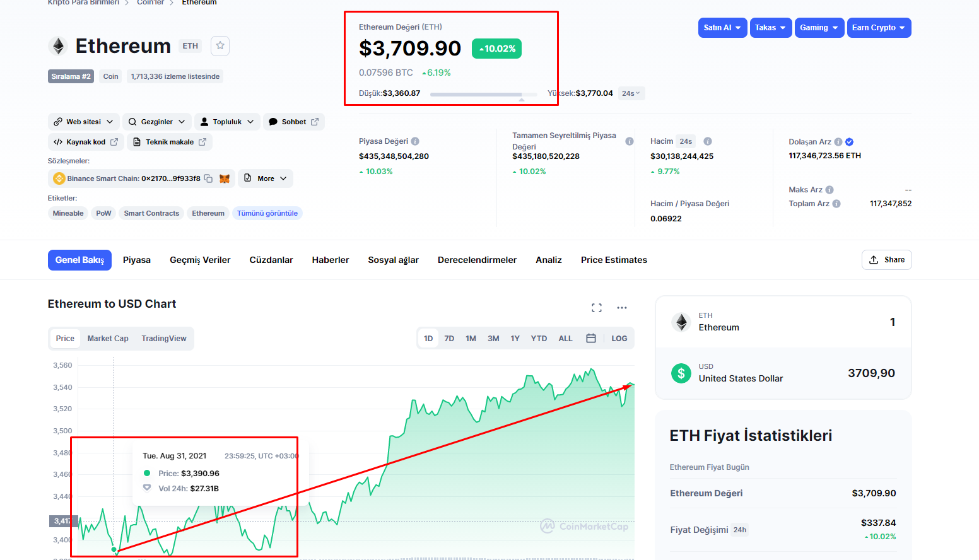Set chart range to ALL

pyautogui.click(x=565, y=339)
